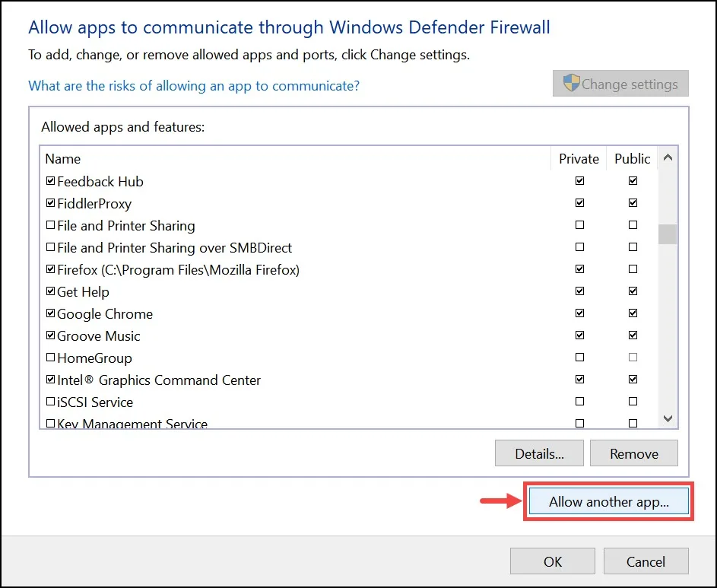Image resolution: width=717 pixels, height=588 pixels.
Task: Enable the iSCSI Service name checkbox
Action: [51, 402]
